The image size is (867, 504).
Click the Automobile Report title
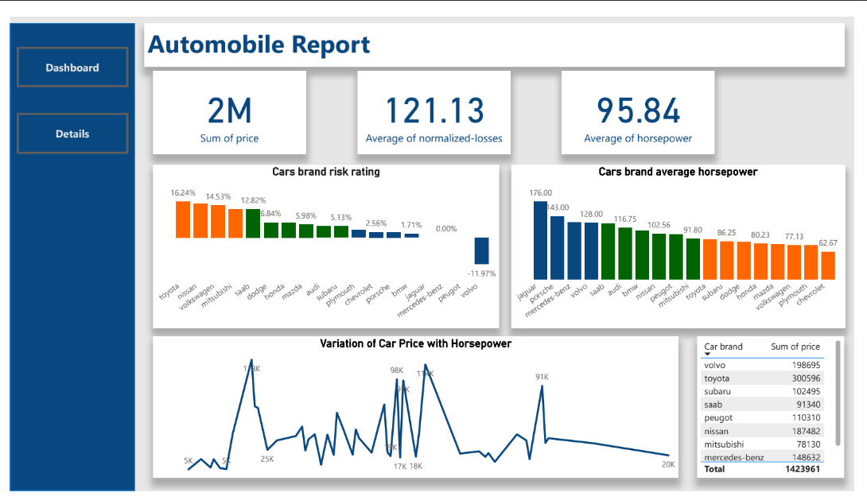[x=259, y=45]
